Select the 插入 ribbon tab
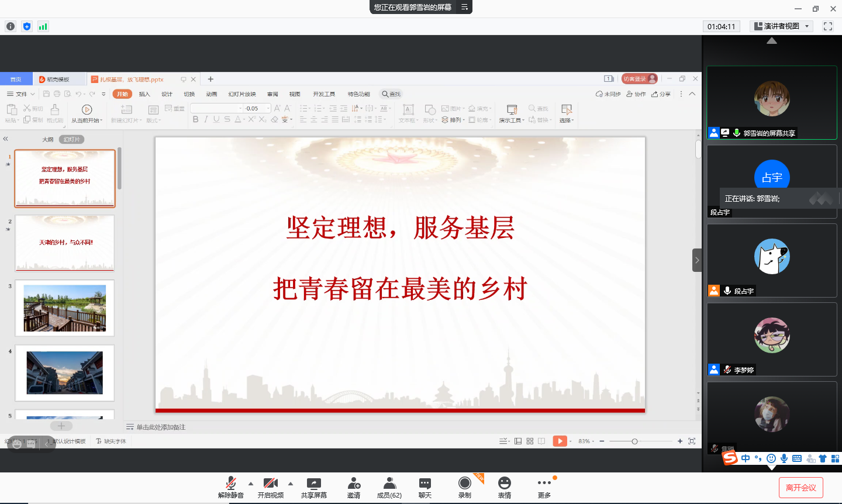This screenshot has width=842, height=504. 144,94
